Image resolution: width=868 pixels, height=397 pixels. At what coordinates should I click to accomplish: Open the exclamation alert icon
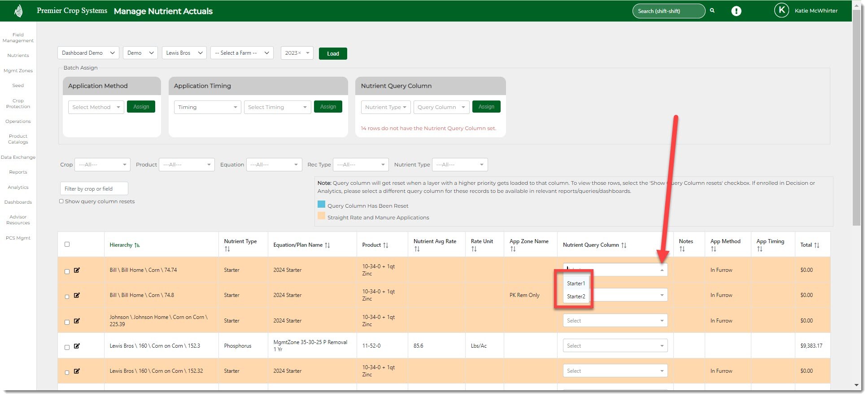coord(736,11)
